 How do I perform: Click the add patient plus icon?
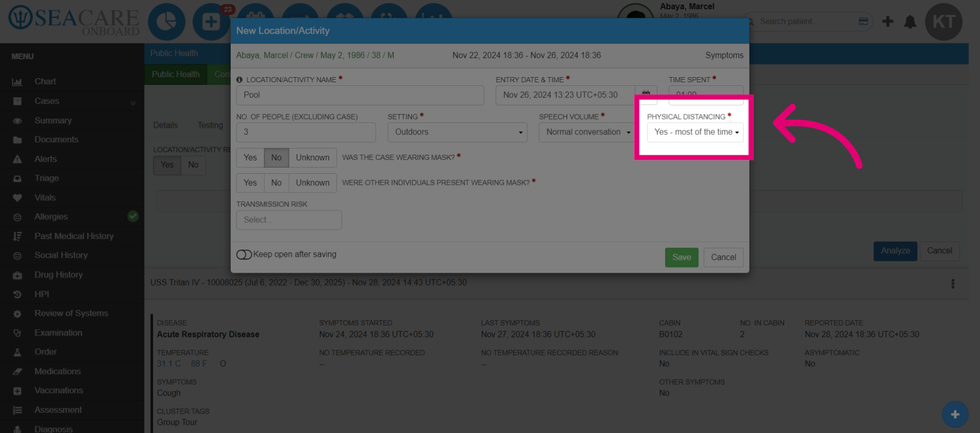click(888, 21)
